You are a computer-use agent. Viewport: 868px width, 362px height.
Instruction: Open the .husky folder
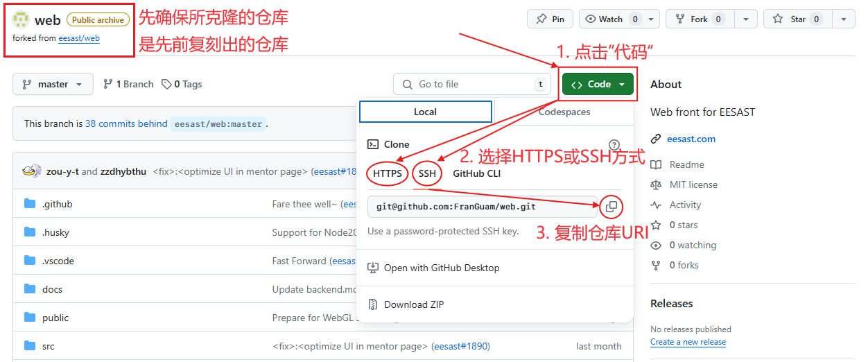coord(55,232)
